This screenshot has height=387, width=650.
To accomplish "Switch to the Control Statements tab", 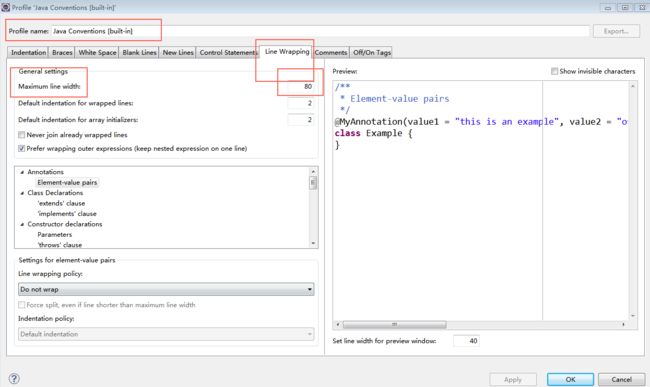I will tap(228, 52).
